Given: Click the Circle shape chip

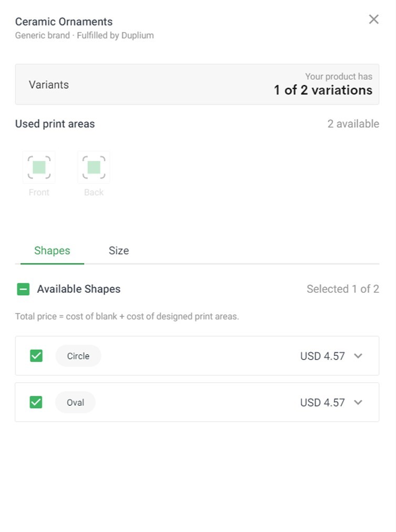Looking at the screenshot, I should pos(78,356).
